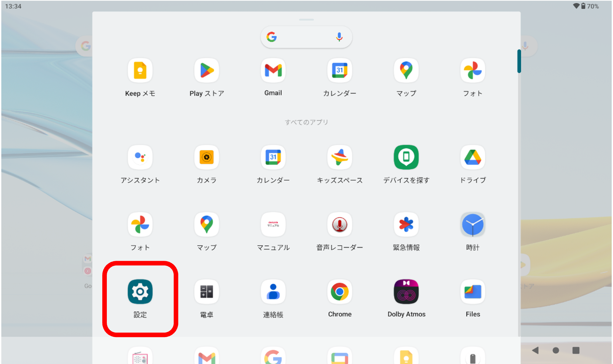This screenshot has height=364, width=613.
Task: Launch the キッズスペース app
Action: click(340, 157)
